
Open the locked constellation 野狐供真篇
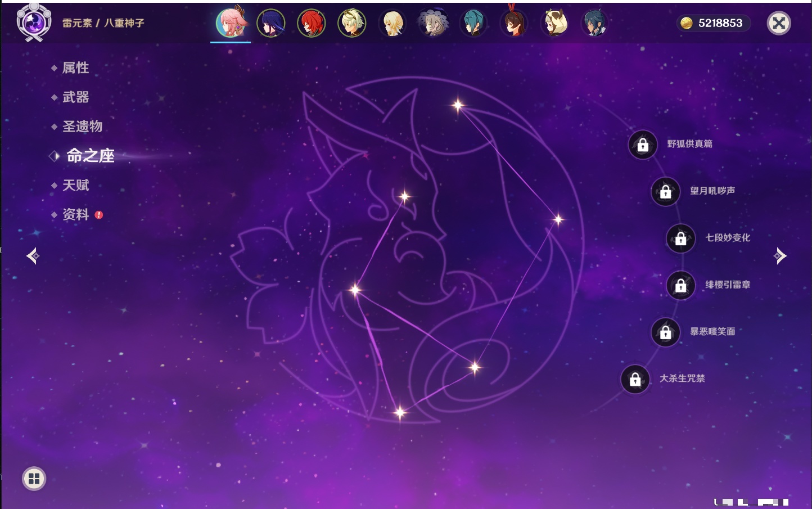pos(643,145)
